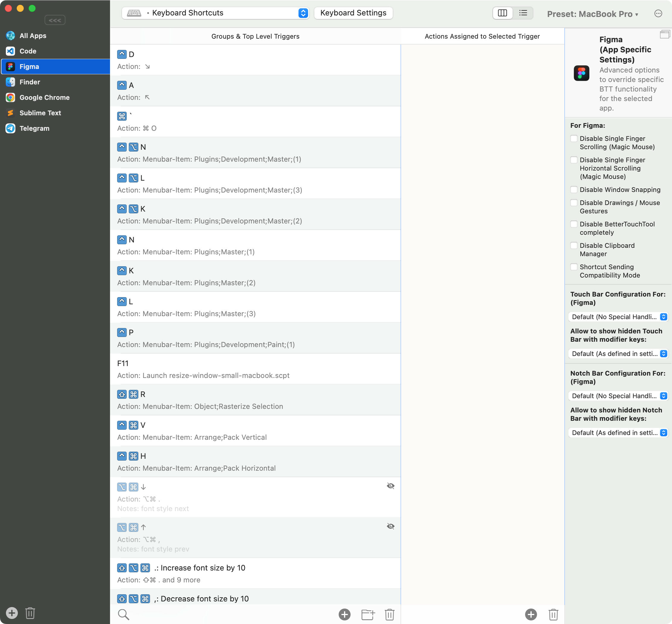Select trigger for Plugins;Master;(1)
The height and width of the screenshot is (624, 672).
pos(255,245)
